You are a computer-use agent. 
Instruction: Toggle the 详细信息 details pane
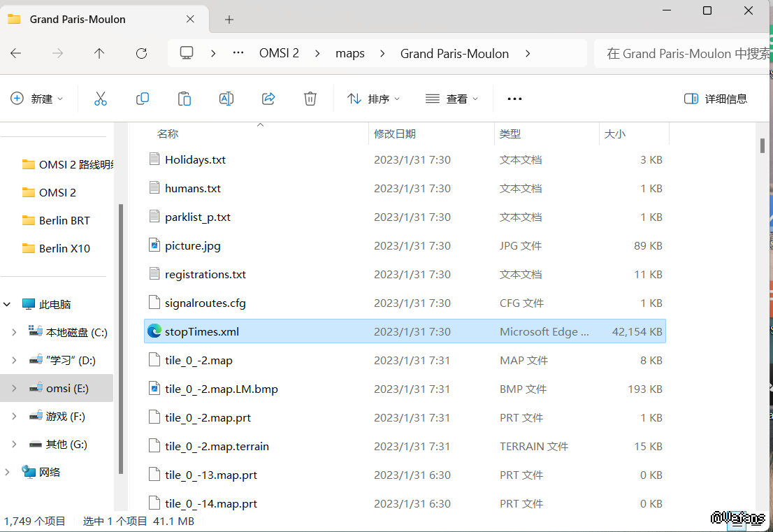[x=715, y=99]
